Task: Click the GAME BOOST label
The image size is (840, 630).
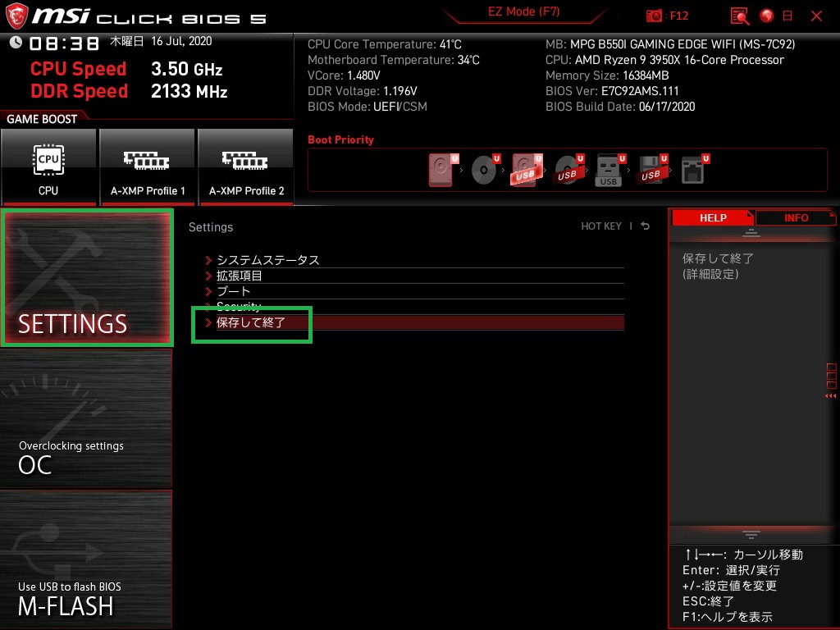Action: [42, 119]
